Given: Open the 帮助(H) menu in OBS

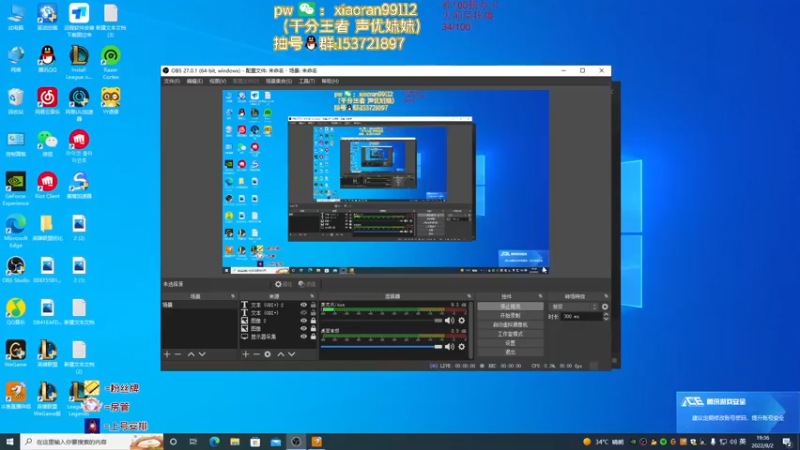Looking at the screenshot, I should (330, 81).
